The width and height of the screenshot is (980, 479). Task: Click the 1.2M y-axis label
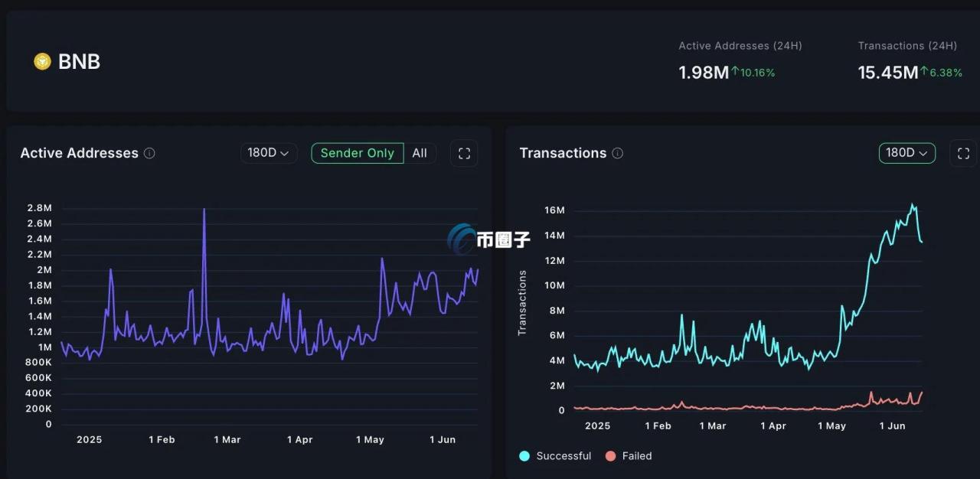point(39,331)
